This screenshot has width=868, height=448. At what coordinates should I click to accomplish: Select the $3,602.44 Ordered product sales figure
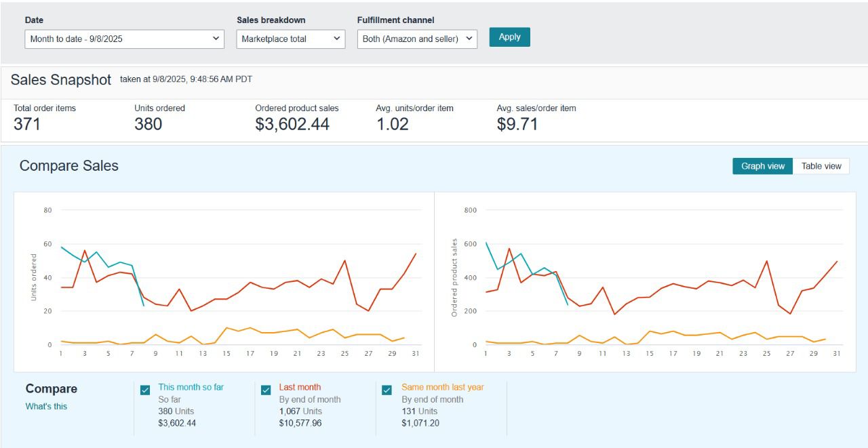292,124
